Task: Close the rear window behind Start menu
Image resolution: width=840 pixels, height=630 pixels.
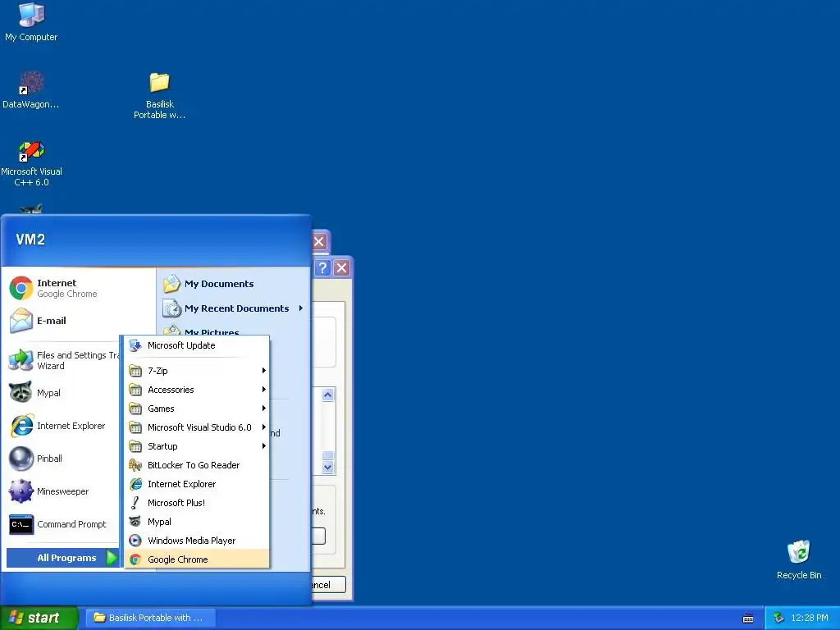Action: [319, 241]
